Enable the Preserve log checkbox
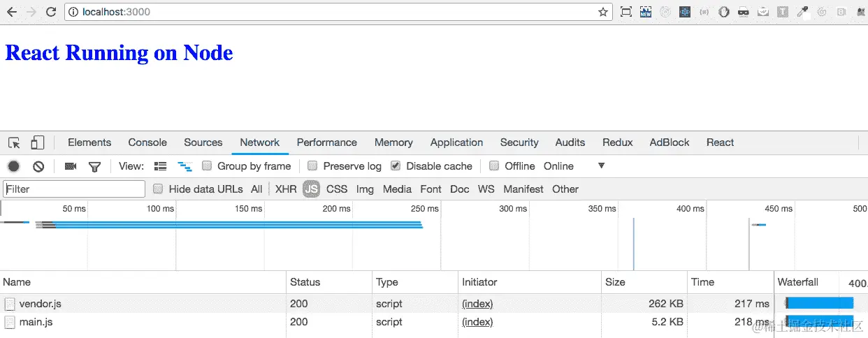Viewport: 868px width, 338px height. pos(312,166)
